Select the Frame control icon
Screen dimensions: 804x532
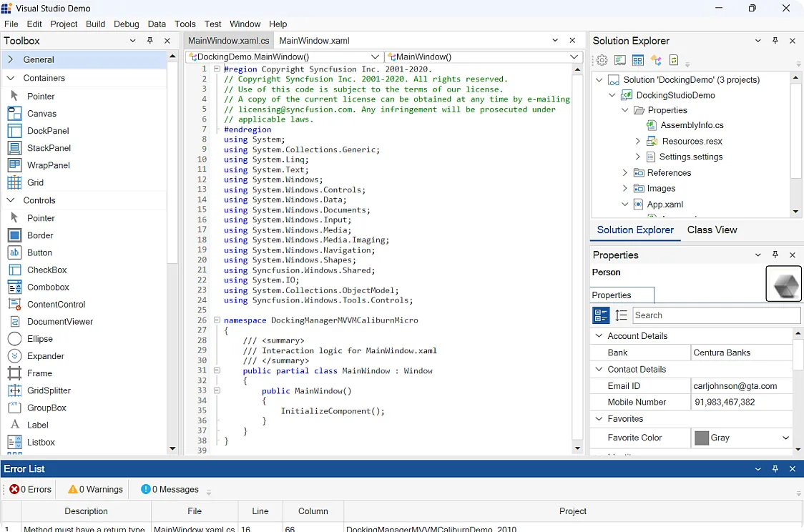click(x=14, y=373)
